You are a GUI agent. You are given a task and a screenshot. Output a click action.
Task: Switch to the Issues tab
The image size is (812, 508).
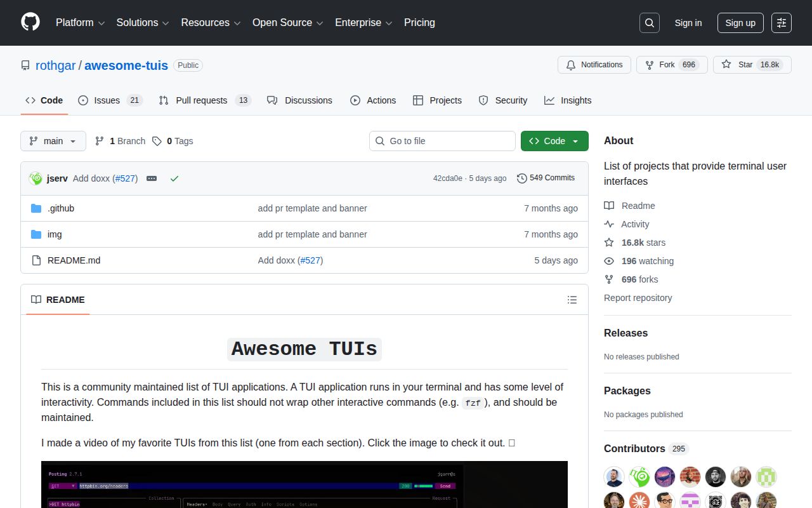[107, 100]
